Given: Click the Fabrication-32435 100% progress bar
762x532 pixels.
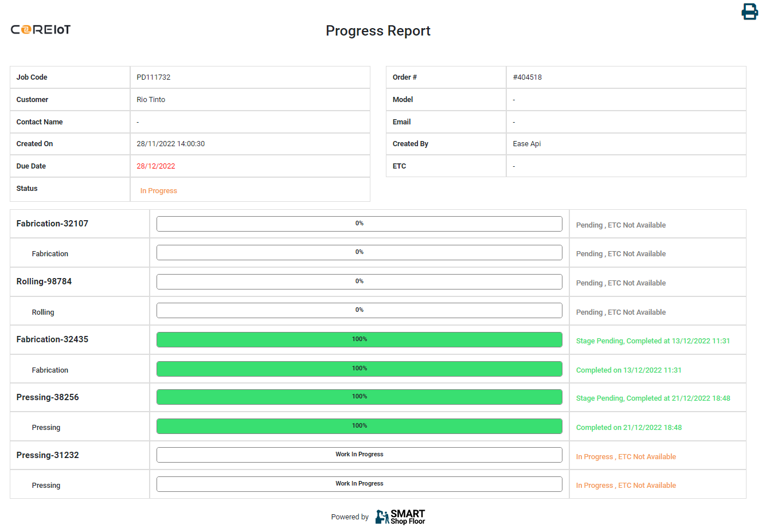Looking at the screenshot, I should [359, 339].
